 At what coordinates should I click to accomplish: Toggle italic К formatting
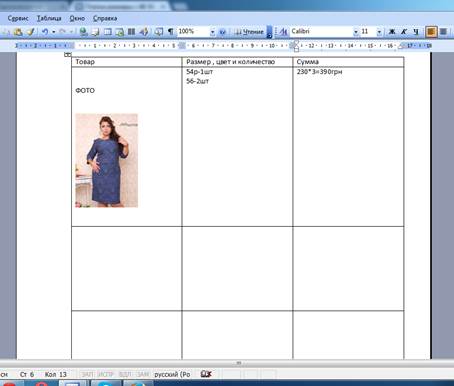pos(404,32)
